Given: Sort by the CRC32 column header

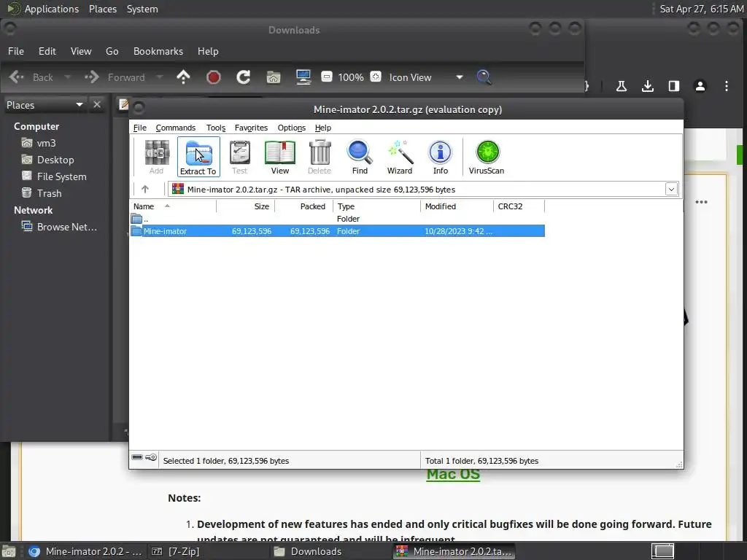Looking at the screenshot, I should click(x=519, y=206).
